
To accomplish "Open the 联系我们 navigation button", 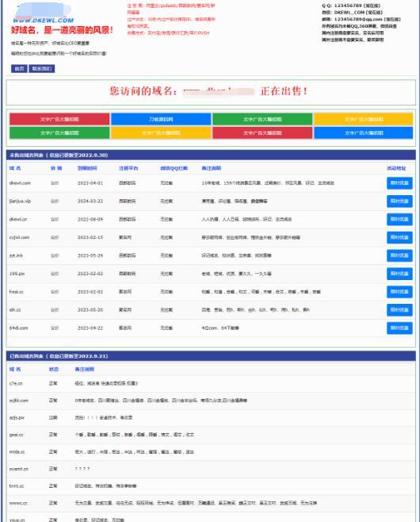I will point(42,68).
